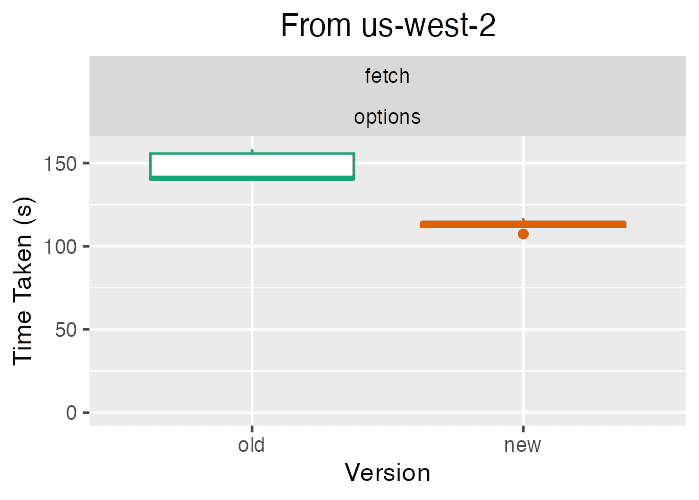Click the fetch facet label

pos(387,76)
